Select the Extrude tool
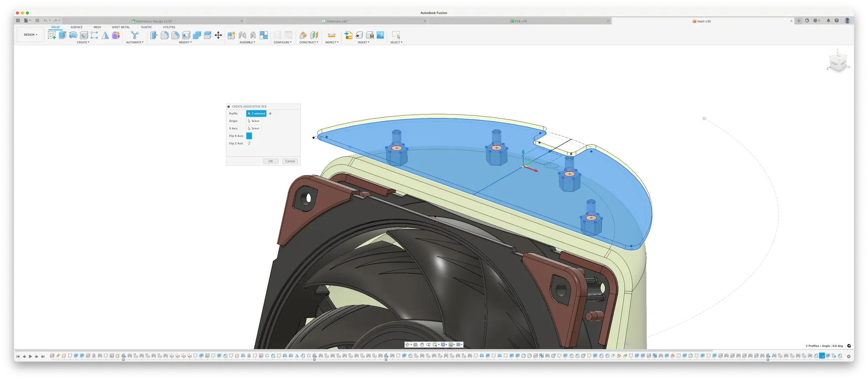The image size is (868, 380). pos(62,35)
